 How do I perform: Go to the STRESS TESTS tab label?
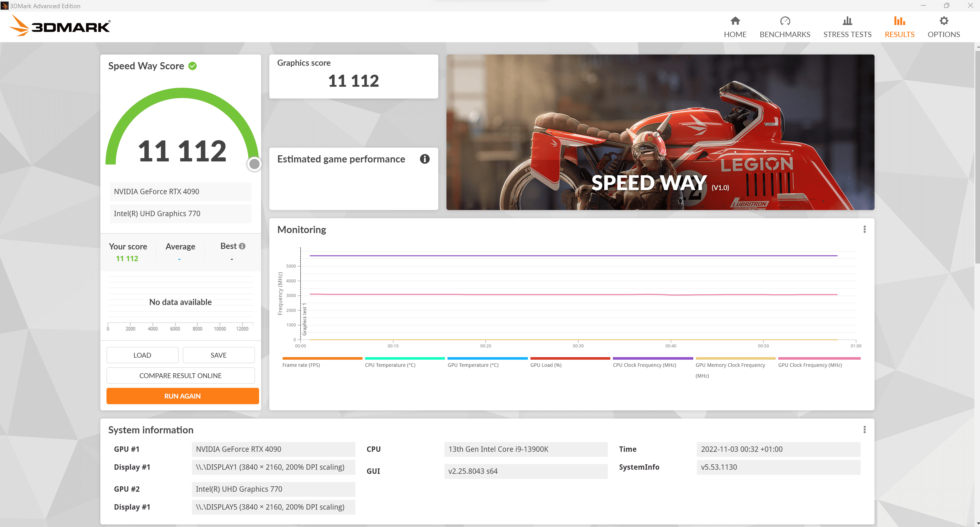coord(847,35)
